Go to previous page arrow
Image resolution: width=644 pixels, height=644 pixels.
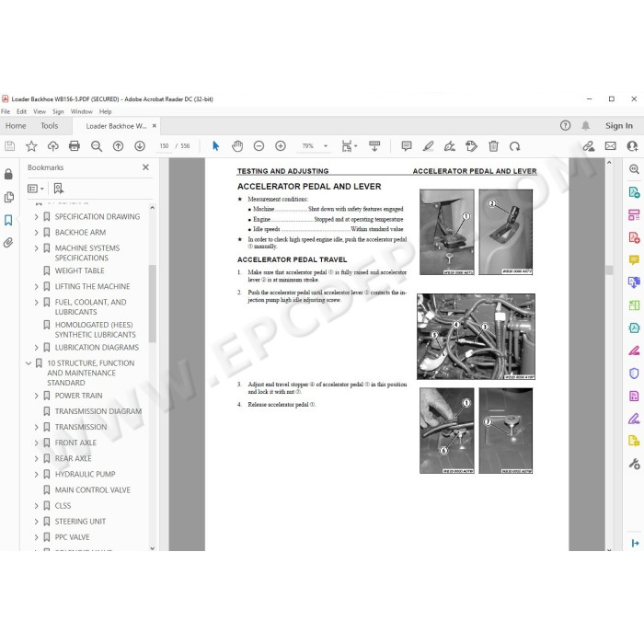tap(118, 145)
